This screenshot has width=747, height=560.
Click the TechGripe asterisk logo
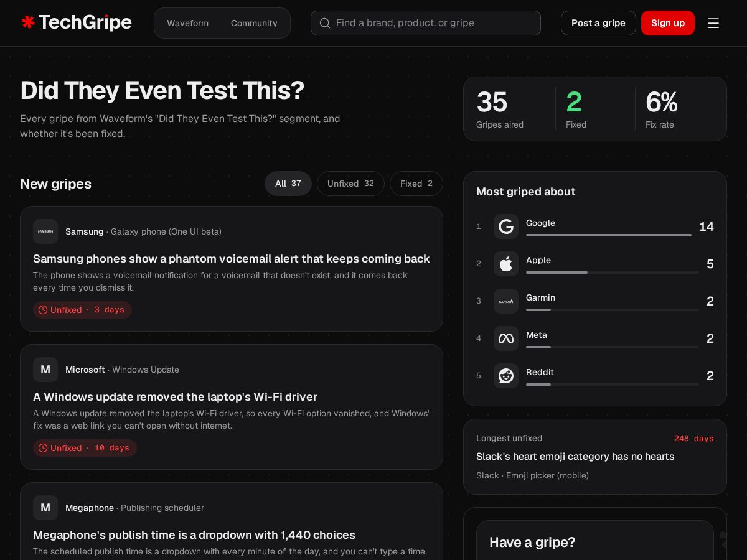coord(28,22)
